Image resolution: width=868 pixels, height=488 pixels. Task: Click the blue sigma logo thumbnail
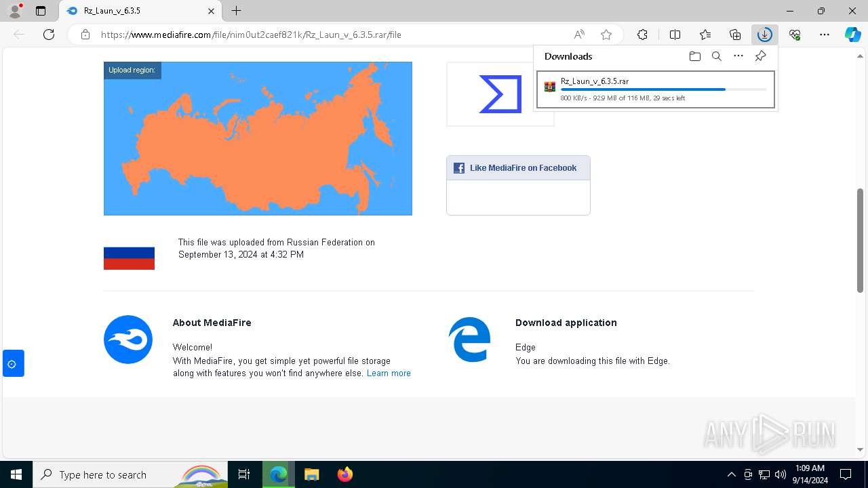(x=500, y=94)
